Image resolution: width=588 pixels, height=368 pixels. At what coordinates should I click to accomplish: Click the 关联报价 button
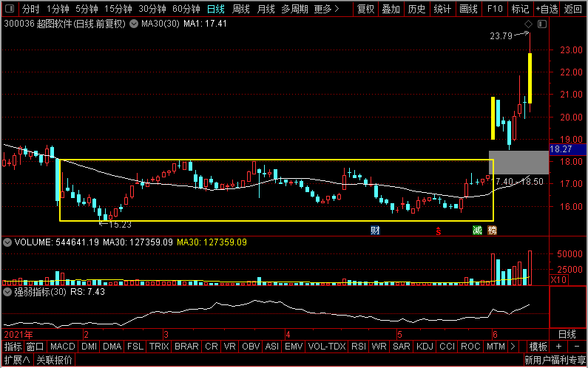point(55,361)
